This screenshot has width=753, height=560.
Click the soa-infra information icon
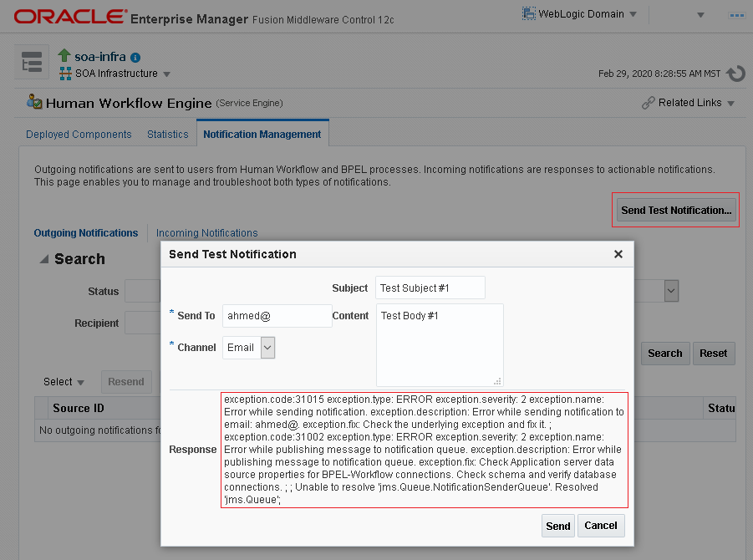pos(135,58)
